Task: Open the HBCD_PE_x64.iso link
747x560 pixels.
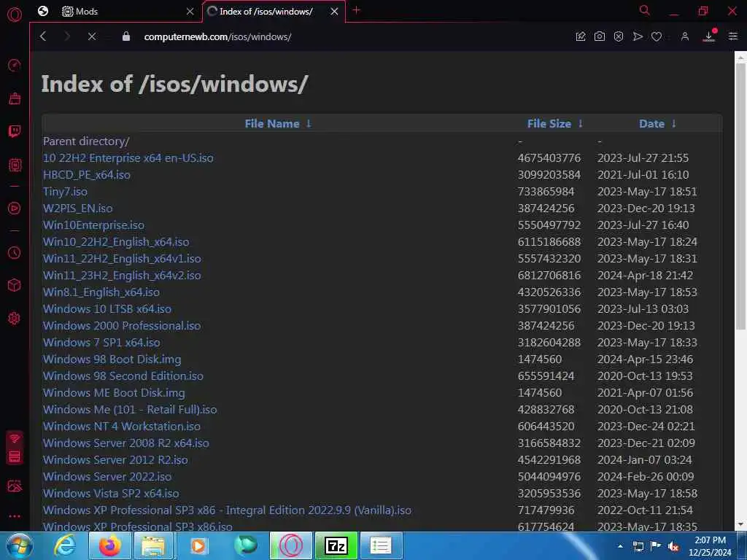Action: point(87,175)
